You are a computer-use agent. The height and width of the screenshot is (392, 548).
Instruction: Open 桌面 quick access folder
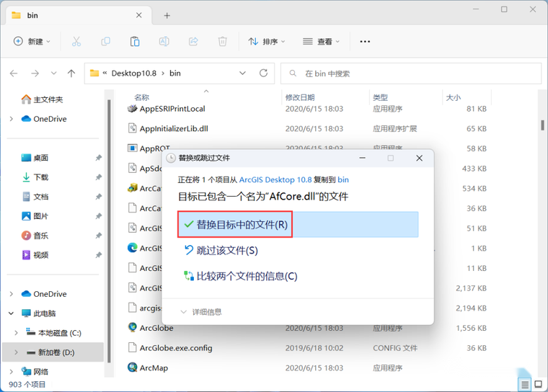click(35, 158)
